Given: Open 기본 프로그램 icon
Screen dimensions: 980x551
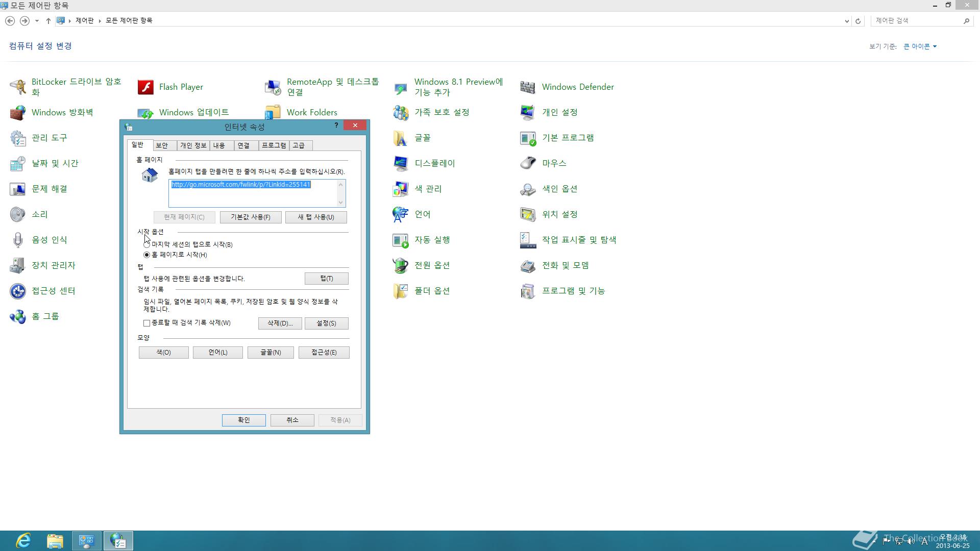Looking at the screenshot, I should click(x=528, y=138).
